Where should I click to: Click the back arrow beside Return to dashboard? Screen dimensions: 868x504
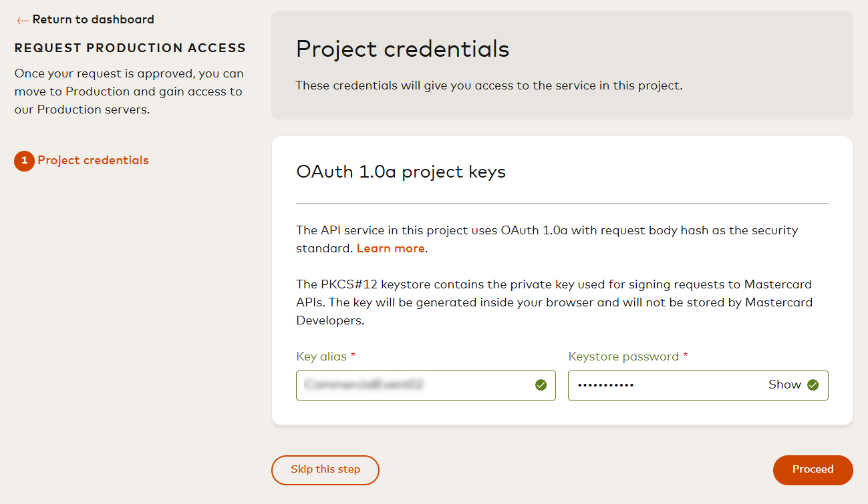(22, 20)
